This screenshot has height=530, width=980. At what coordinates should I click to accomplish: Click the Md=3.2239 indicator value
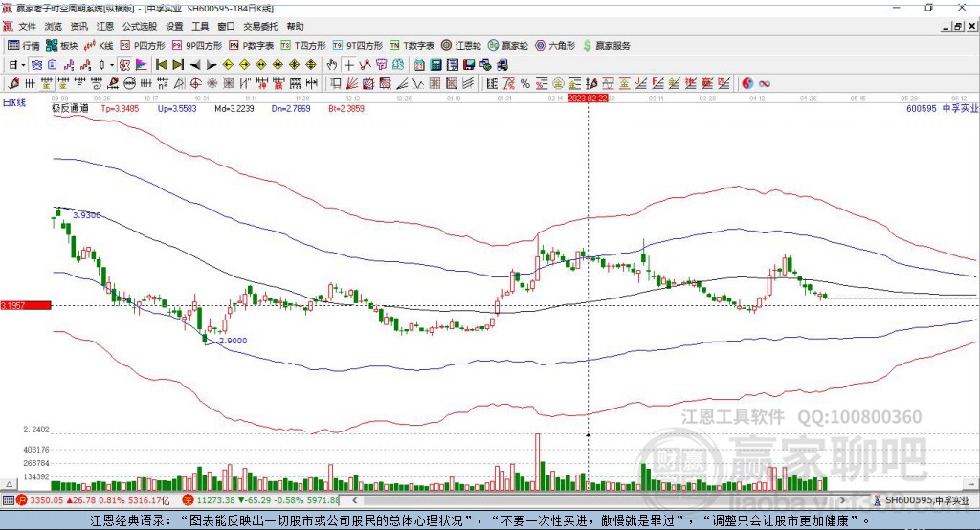click(234, 108)
